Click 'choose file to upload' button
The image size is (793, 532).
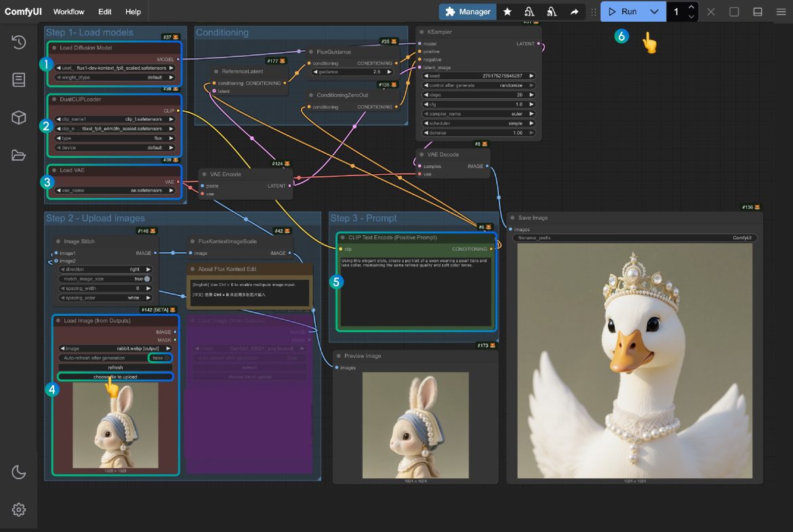[x=115, y=377]
